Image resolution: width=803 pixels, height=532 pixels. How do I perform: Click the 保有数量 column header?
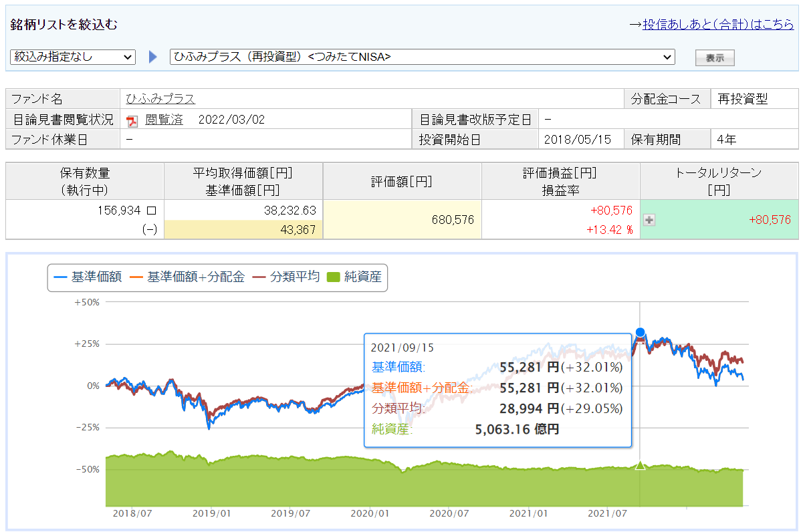pyautogui.click(x=85, y=181)
